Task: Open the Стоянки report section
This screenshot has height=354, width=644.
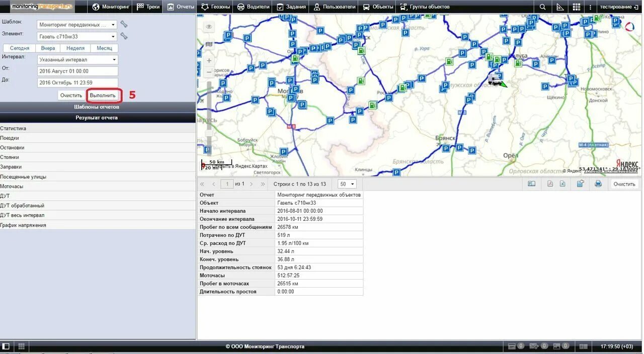Action: 98,157
